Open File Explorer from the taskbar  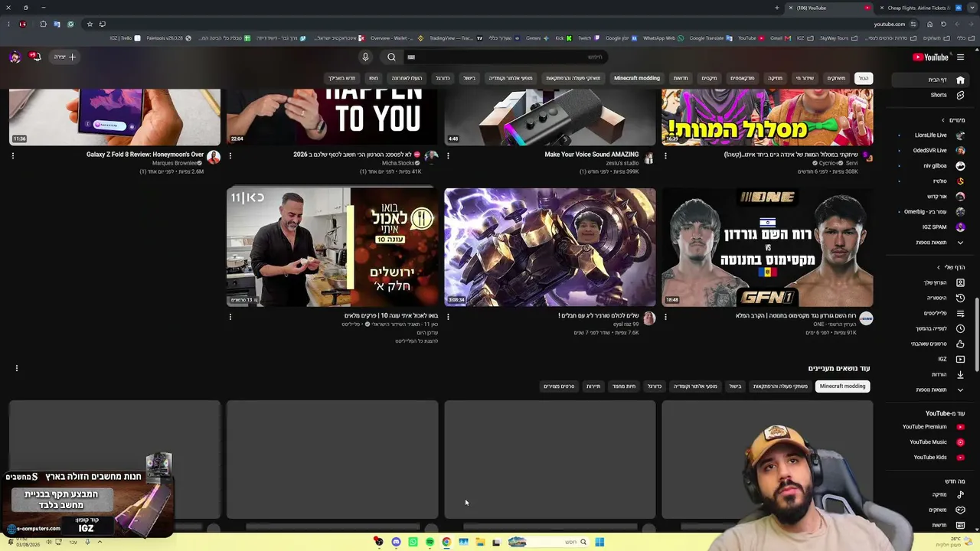[480, 543]
